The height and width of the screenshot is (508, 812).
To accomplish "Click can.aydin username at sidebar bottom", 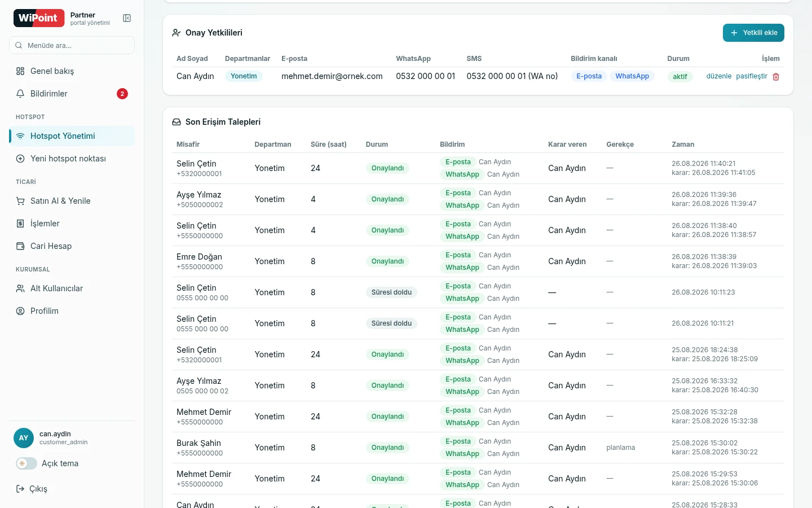I will (55, 434).
